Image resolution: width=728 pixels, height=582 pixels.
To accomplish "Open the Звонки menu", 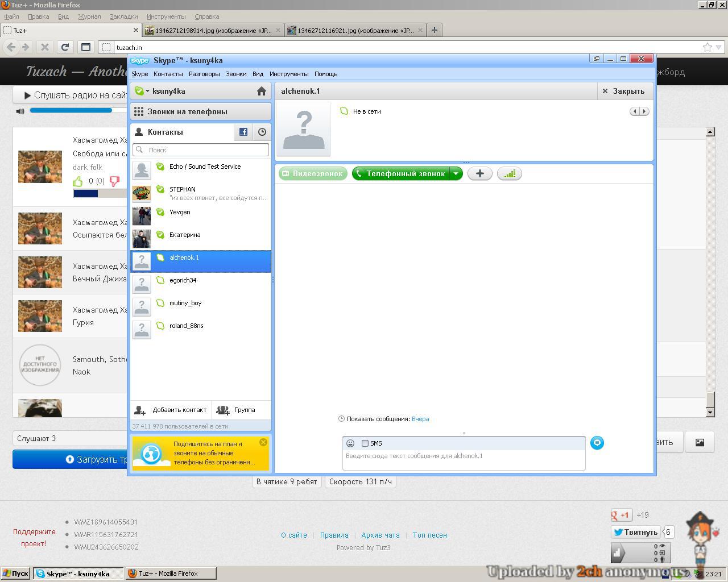I will pyautogui.click(x=236, y=74).
